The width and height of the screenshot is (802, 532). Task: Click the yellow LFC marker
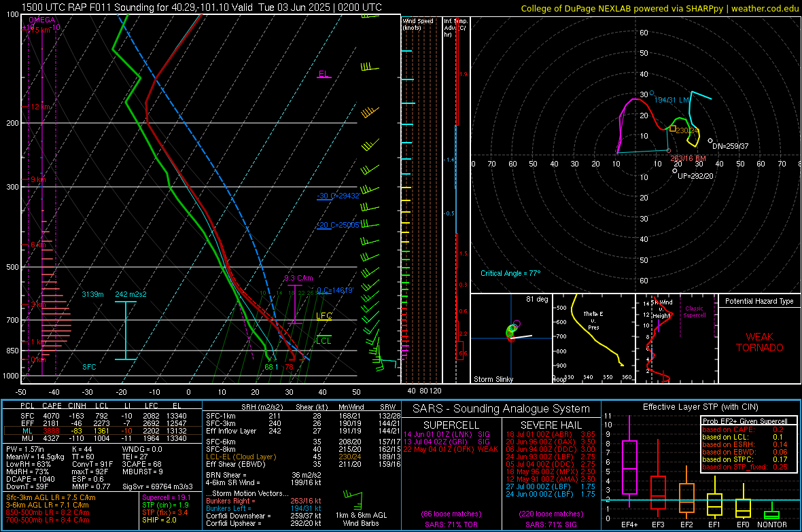click(x=324, y=316)
